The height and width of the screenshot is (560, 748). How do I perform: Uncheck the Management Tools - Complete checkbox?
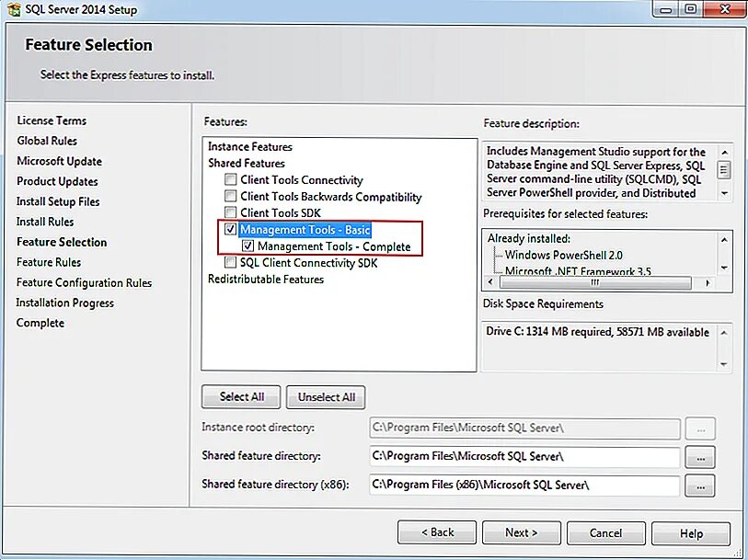[x=247, y=246]
